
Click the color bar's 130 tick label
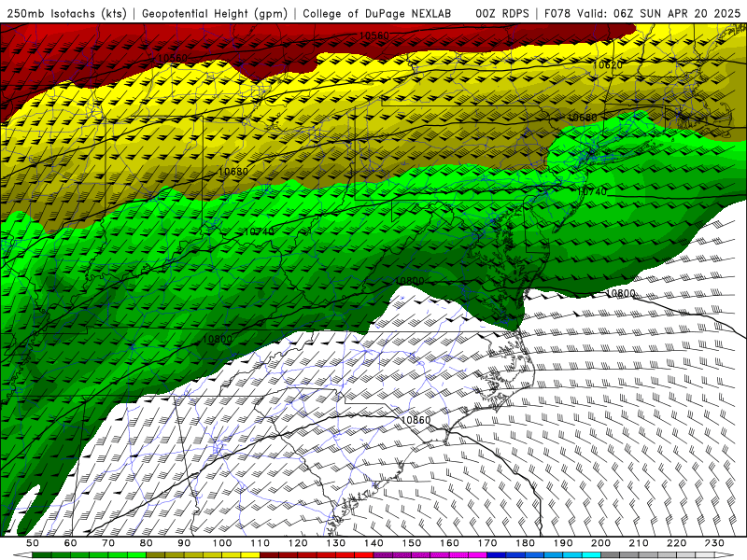(336, 543)
